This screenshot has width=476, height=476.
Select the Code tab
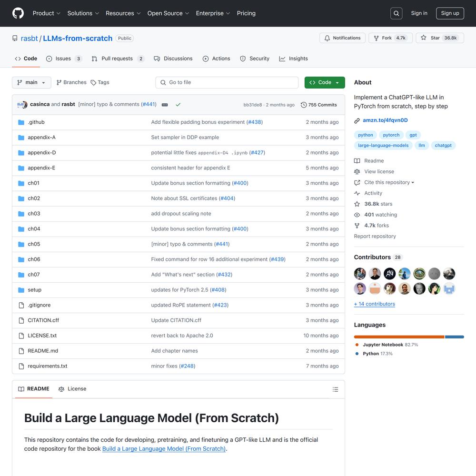pos(26,59)
